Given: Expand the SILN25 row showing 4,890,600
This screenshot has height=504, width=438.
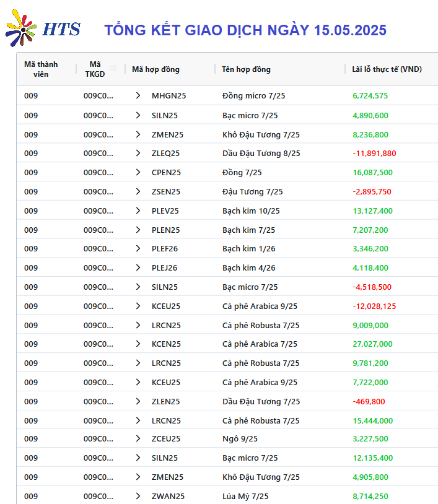Looking at the screenshot, I should point(138,115).
